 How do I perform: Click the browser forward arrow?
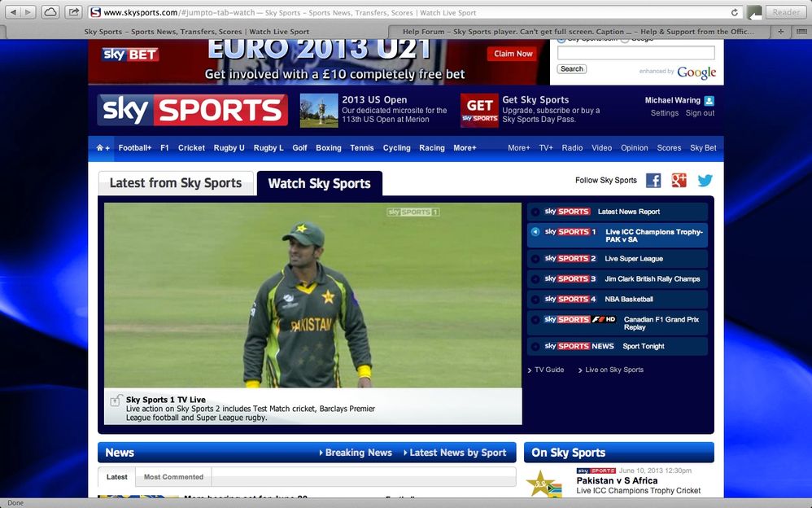point(28,12)
